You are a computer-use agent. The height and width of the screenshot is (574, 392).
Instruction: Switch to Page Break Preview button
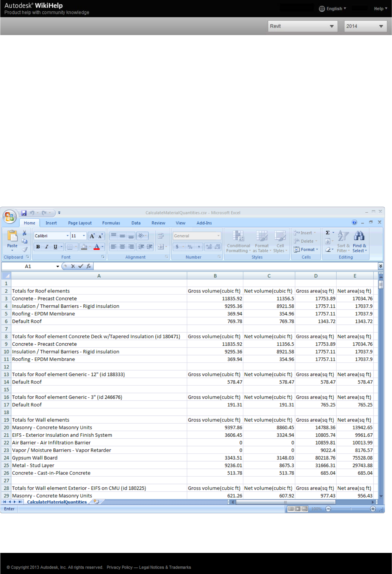(305, 509)
